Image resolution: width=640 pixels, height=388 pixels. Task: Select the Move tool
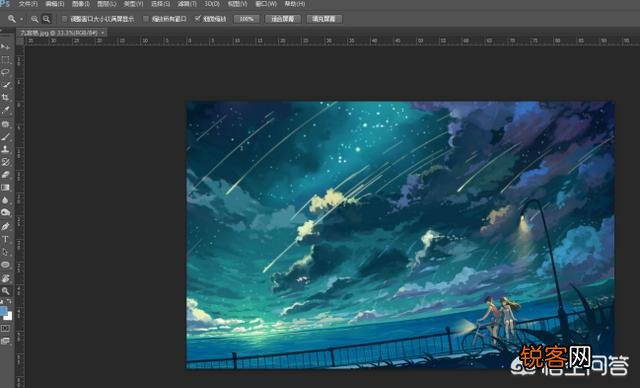(5, 47)
